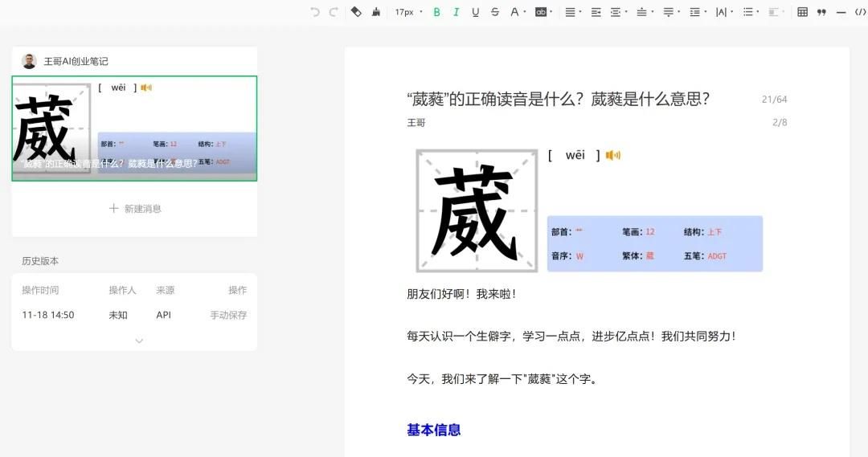Toggle underline formatting

[x=476, y=12]
